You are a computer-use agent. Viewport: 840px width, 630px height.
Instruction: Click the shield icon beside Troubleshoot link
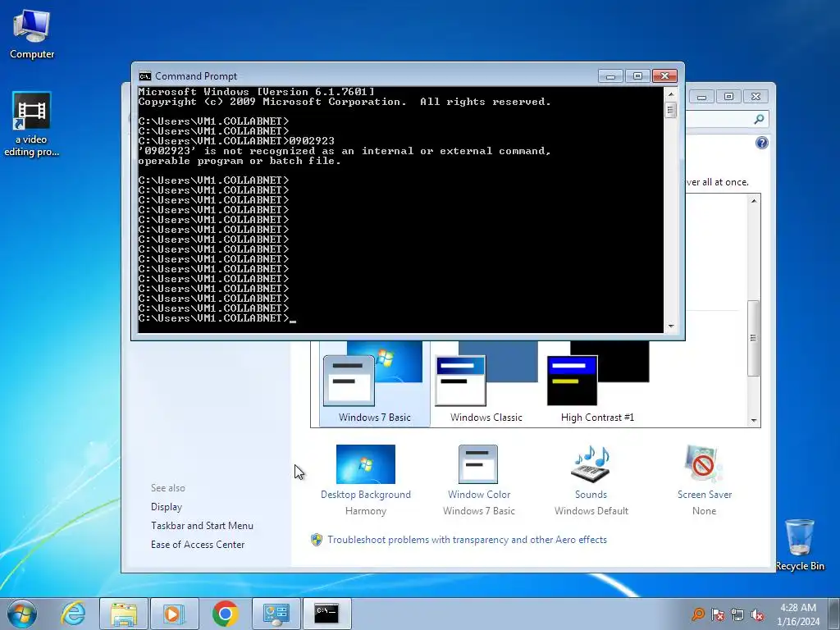(x=317, y=540)
